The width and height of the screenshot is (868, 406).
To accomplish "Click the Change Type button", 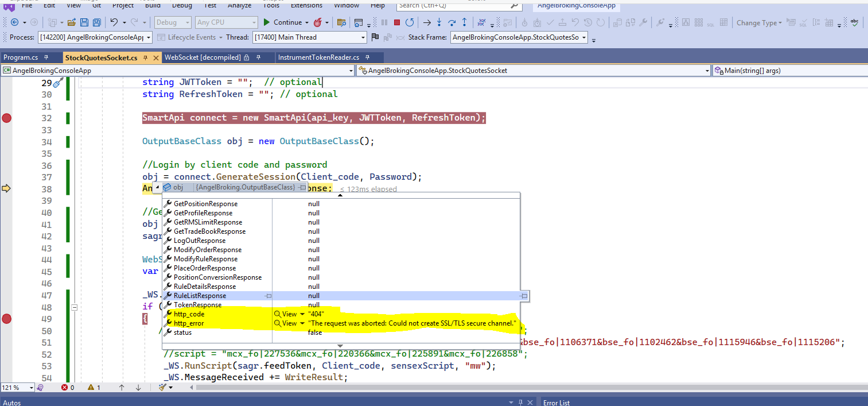I will [x=757, y=23].
